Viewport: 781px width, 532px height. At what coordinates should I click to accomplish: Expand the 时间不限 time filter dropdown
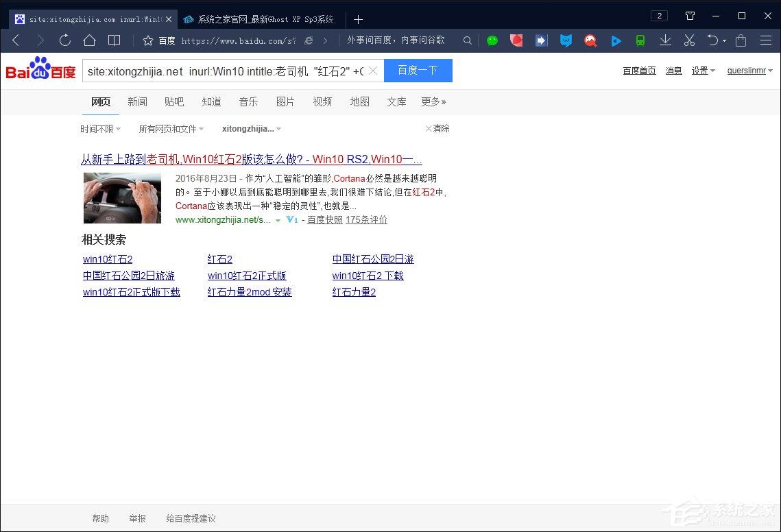(100, 128)
